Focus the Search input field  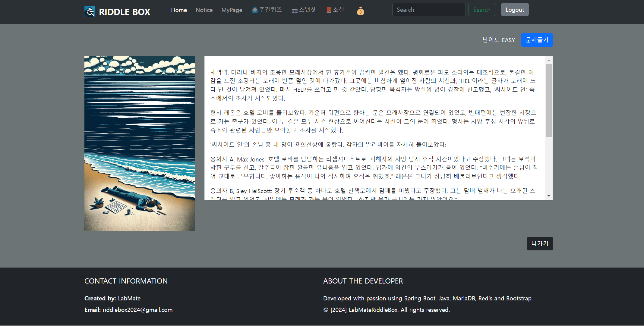(428, 10)
